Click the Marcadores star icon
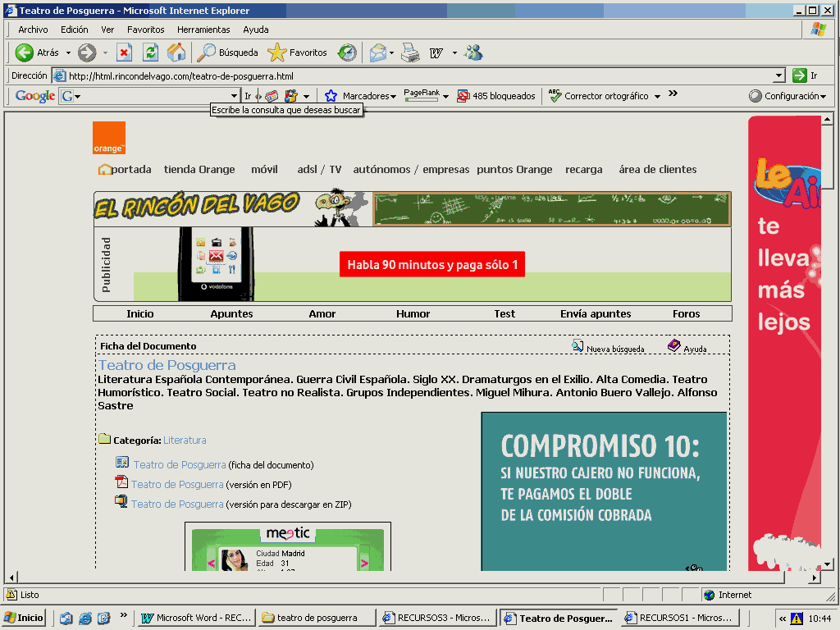 (331, 96)
